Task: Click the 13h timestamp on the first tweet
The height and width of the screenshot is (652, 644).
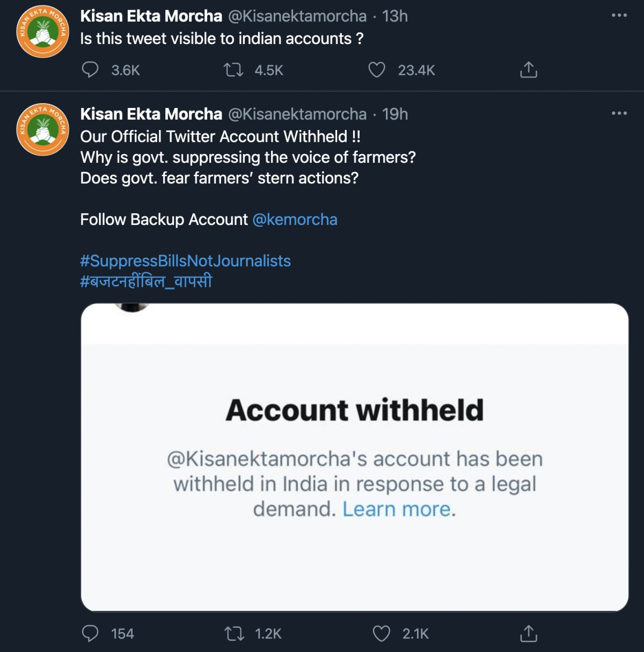Action: [x=395, y=16]
